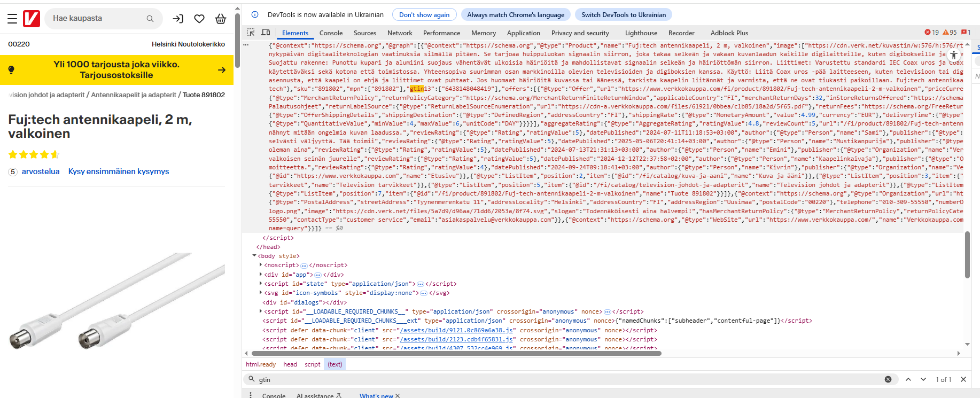Image resolution: width=980 pixels, height=398 pixels.
Task: Click the arrow on the yellow offers banner
Action: [222, 70]
